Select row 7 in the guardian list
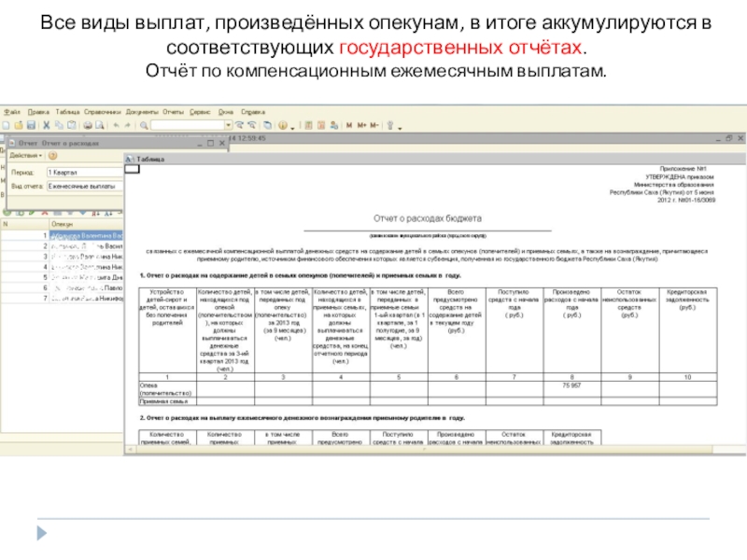This screenshot has height=560, width=747. pyautogui.click(x=62, y=298)
